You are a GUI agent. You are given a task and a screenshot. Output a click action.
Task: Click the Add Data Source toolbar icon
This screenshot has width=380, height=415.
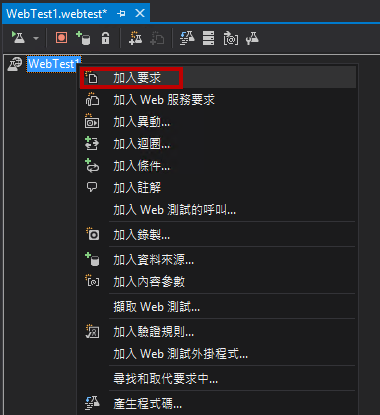83,38
